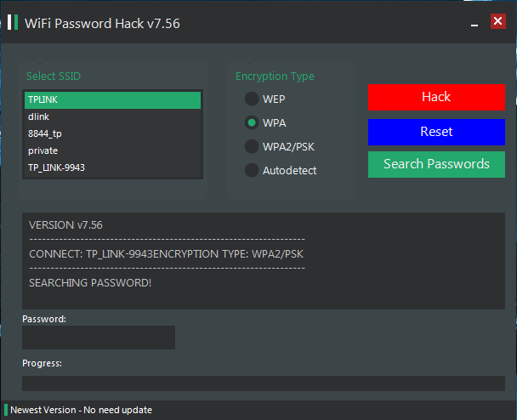Click the green status indicator icon
517x420 pixels.
(6, 410)
